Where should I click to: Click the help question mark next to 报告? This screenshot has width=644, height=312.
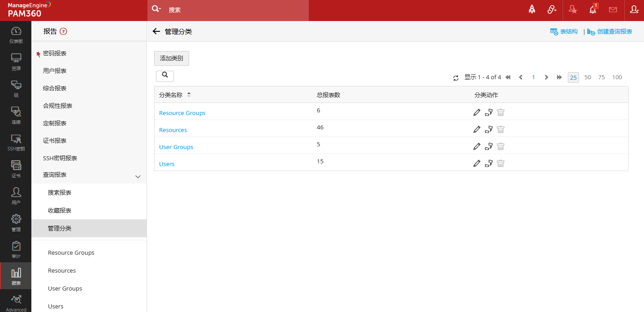pos(63,31)
